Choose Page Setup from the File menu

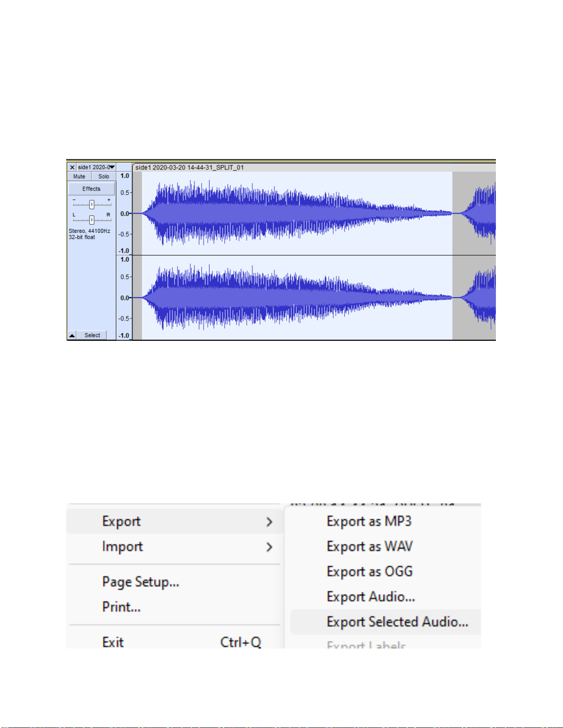coord(141,582)
